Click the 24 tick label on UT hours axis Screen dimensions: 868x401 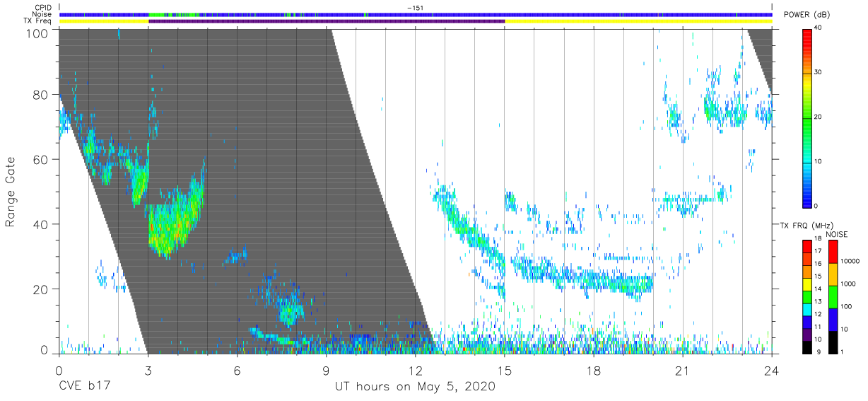772,370
